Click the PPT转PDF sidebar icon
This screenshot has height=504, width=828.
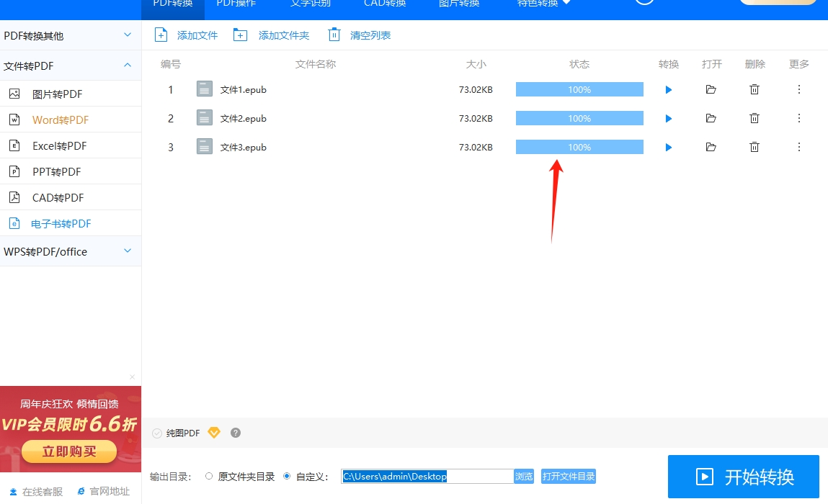point(14,171)
